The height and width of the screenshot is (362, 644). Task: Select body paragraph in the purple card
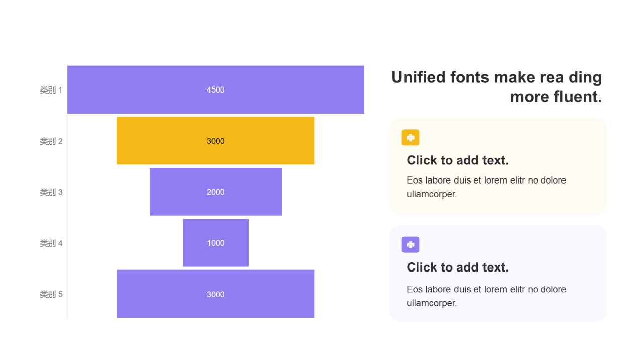pyautogui.click(x=486, y=296)
